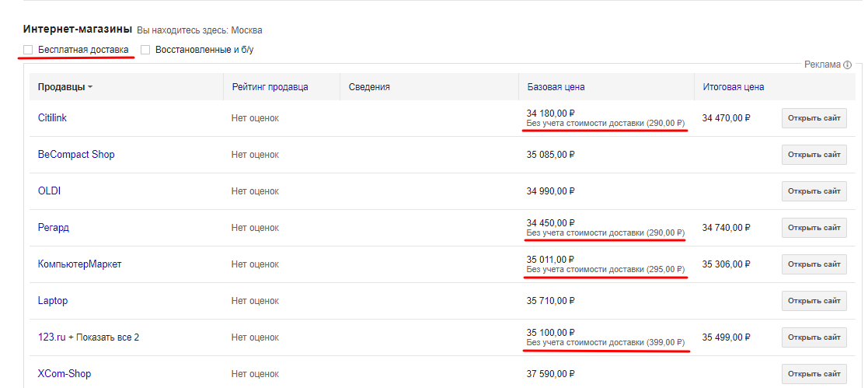Click Открыть сайт button for Laptop
The height and width of the screenshot is (388, 868).
pos(814,301)
